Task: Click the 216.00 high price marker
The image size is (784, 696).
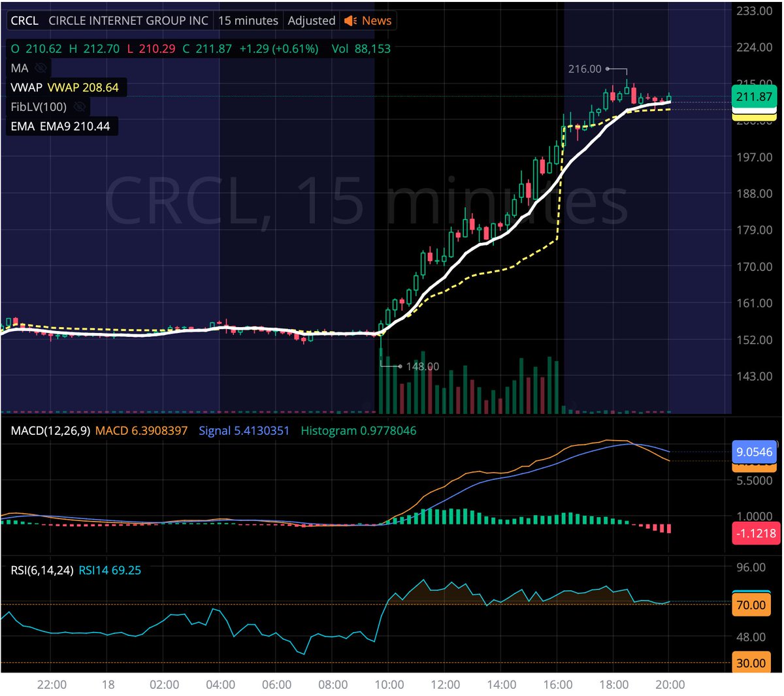Action: point(585,69)
